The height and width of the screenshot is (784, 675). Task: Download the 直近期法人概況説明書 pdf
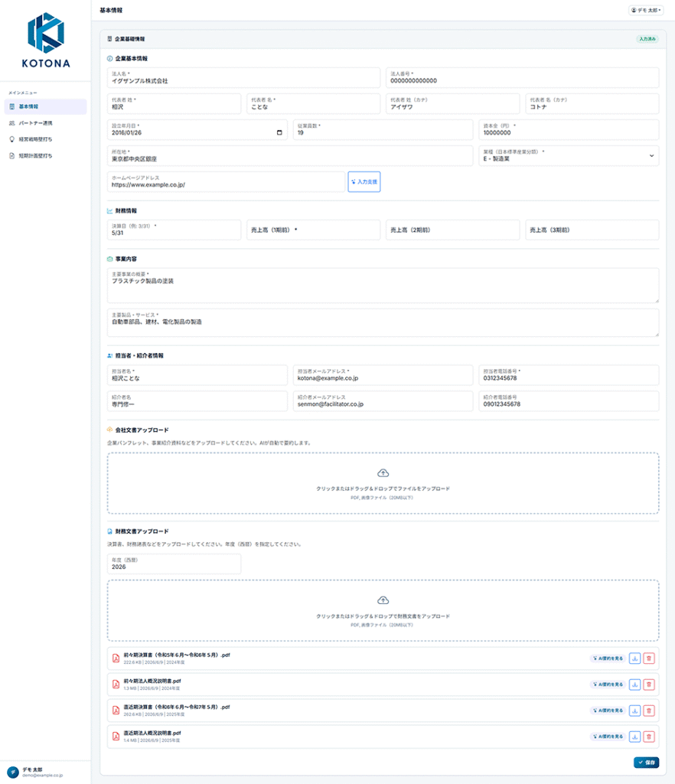634,737
